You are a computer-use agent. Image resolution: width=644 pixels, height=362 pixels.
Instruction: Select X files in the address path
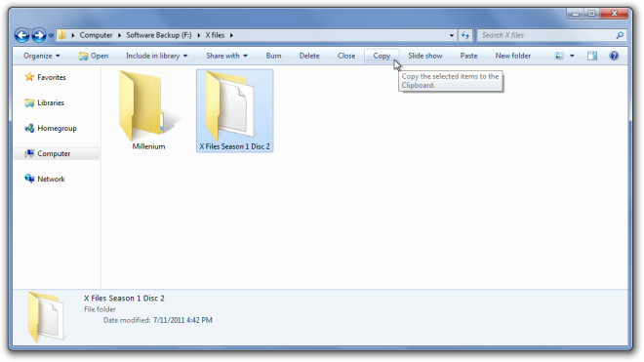(x=215, y=35)
